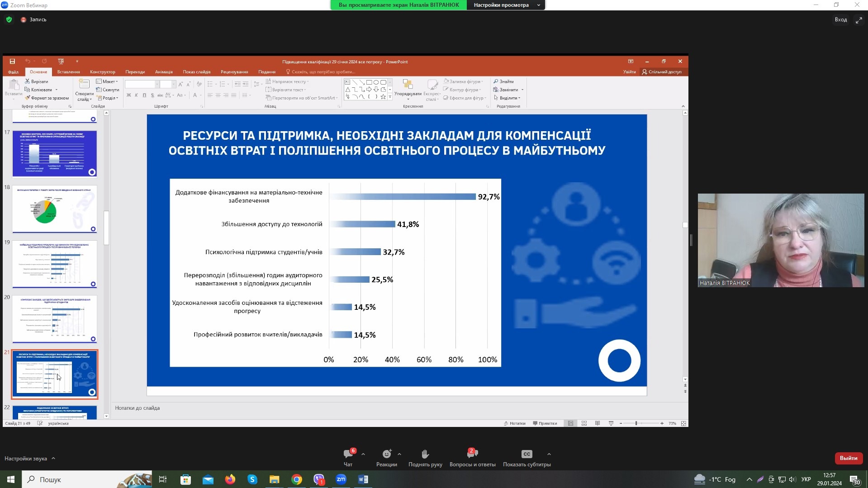868x488 pixels.
Task: Open Viber from the taskbar
Action: tap(319, 479)
